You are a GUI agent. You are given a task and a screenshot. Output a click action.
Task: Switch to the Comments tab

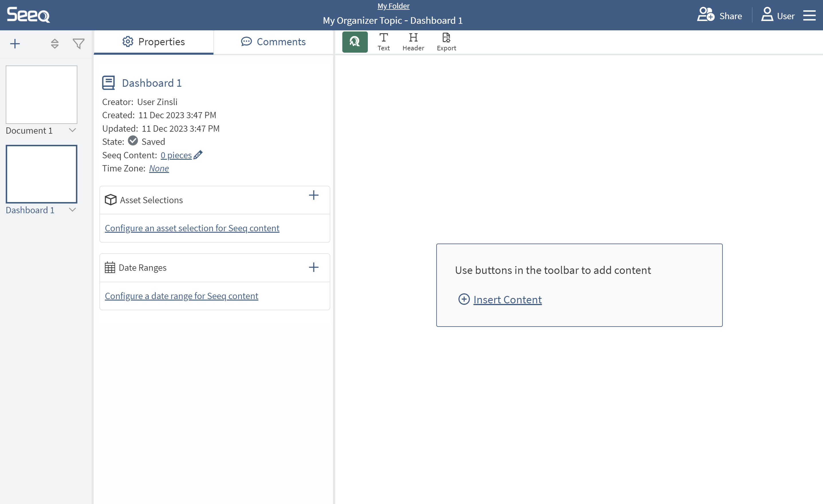[273, 42]
